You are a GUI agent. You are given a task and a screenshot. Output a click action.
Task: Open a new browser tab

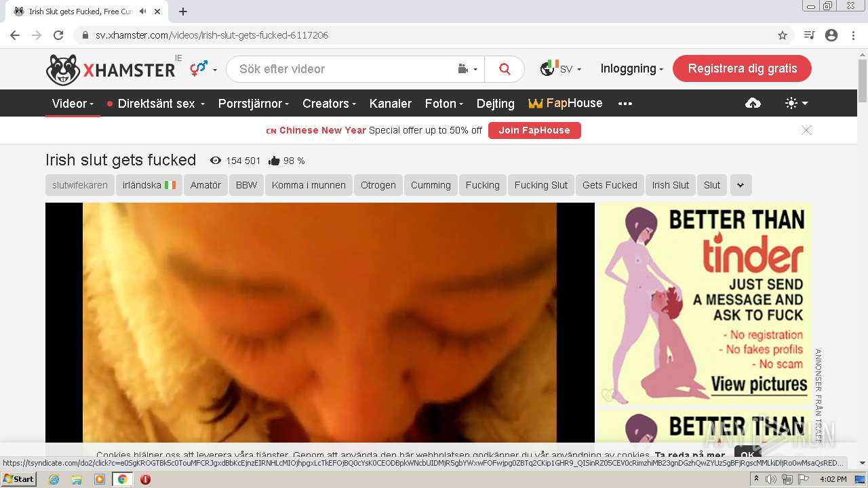(183, 12)
